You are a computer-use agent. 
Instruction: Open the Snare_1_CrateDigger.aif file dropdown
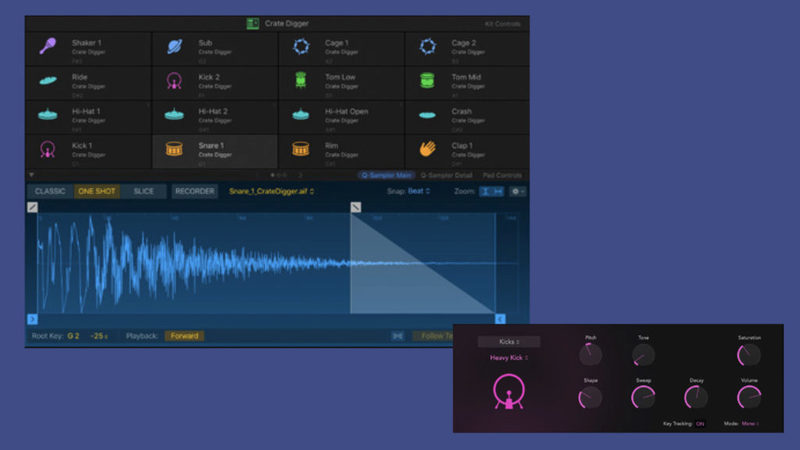271,191
